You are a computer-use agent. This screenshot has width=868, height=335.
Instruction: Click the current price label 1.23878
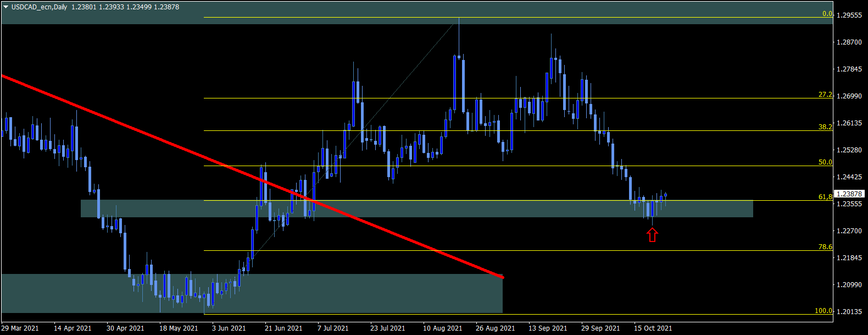click(x=850, y=194)
